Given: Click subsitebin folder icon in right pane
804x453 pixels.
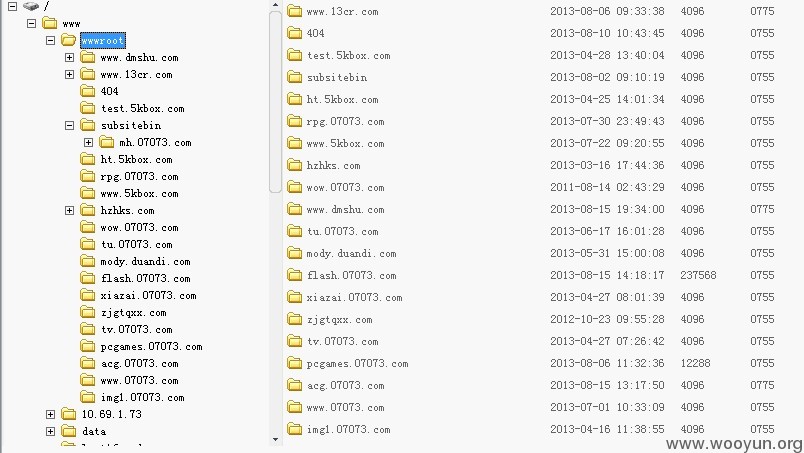Looking at the screenshot, I should click(x=294, y=77).
